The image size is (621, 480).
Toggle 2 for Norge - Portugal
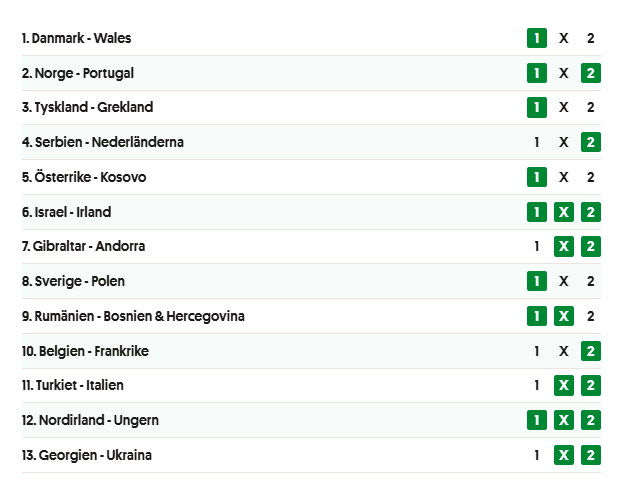click(591, 73)
